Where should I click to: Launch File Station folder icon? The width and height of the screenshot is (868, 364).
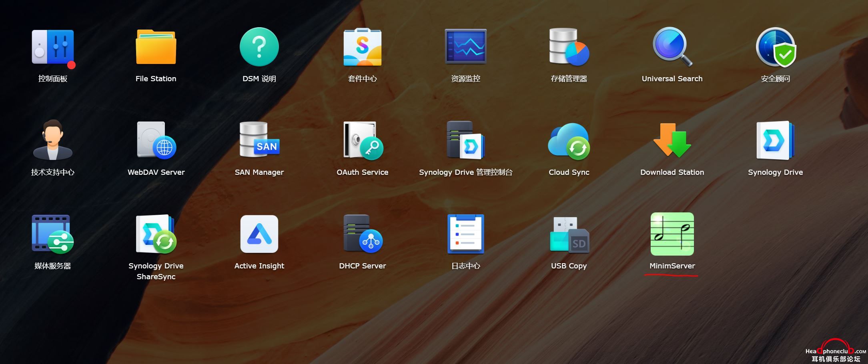156,47
